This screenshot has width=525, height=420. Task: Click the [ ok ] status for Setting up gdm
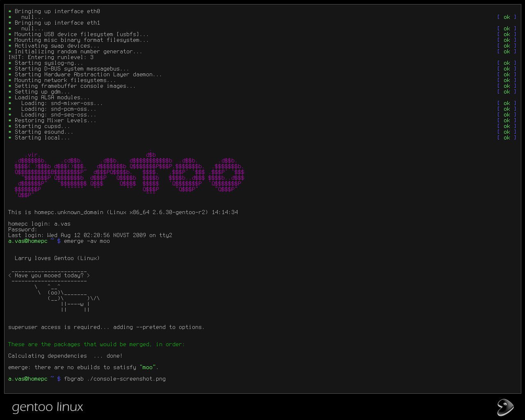[x=507, y=92]
